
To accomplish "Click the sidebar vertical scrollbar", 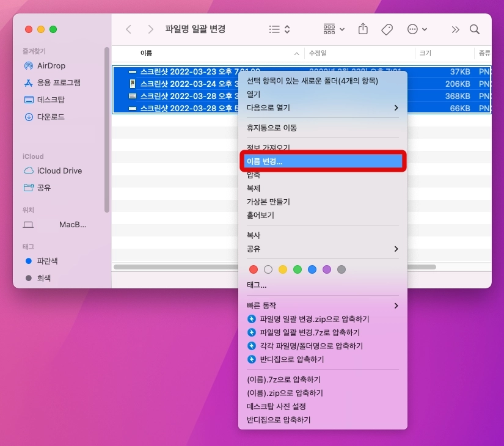I will click(x=107, y=130).
